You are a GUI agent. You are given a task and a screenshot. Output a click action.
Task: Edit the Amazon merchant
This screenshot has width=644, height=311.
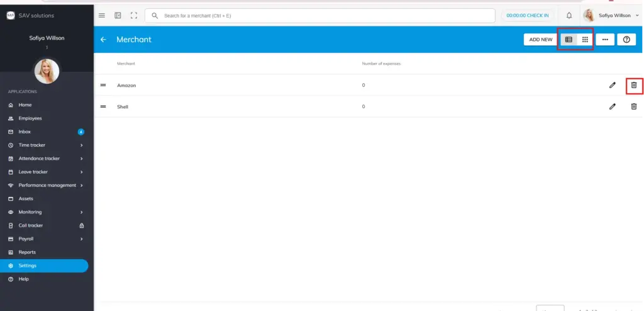click(613, 85)
